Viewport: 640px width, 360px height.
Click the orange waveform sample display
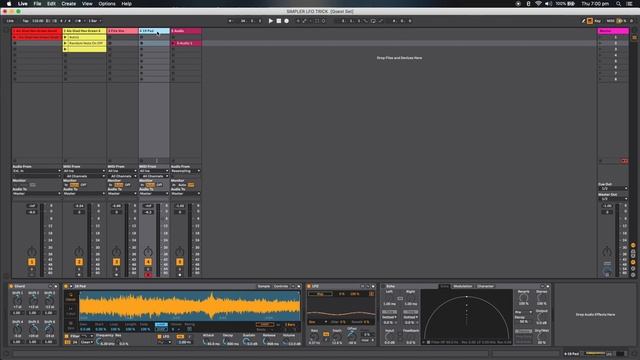pos(190,305)
